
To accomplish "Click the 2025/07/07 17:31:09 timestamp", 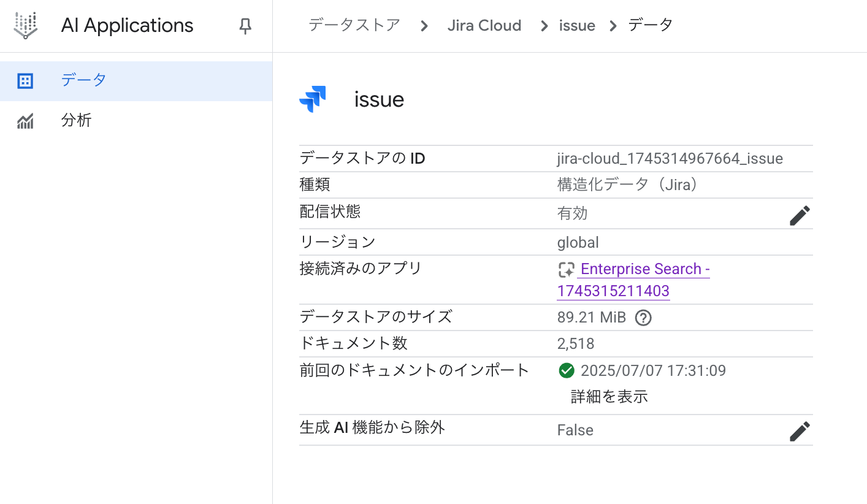I will coord(653,370).
